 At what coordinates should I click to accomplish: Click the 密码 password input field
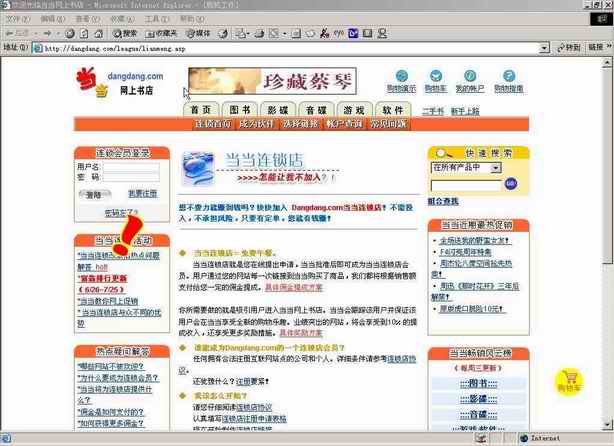(x=131, y=177)
